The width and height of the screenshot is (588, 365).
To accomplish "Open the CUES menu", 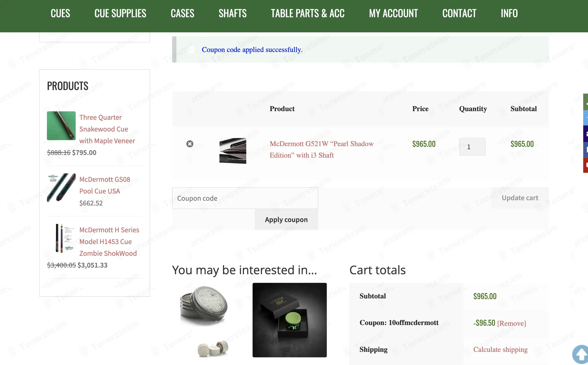I will point(60,13).
